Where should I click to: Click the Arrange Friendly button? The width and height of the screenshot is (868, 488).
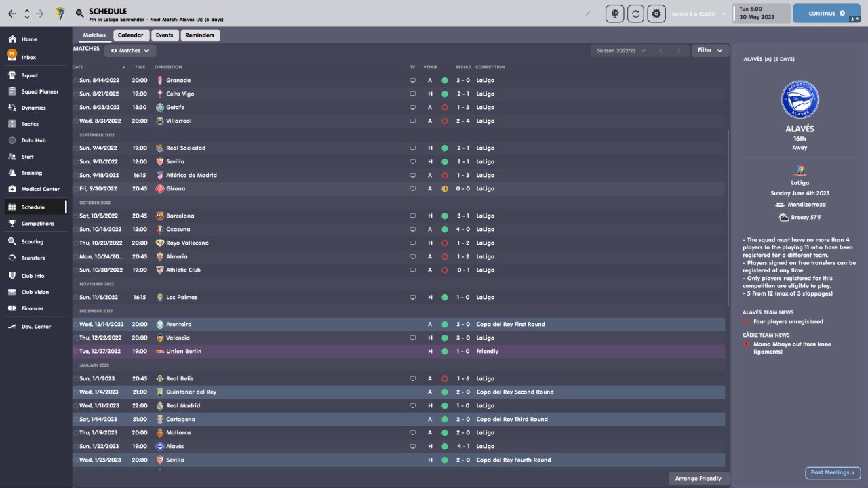[x=698, y=479]
